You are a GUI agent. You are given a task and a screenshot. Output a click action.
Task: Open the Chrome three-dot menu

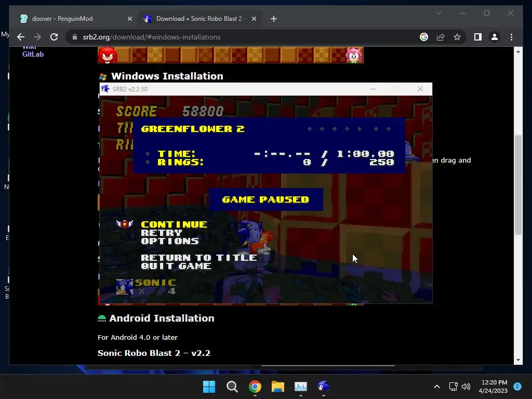(511, 37)
